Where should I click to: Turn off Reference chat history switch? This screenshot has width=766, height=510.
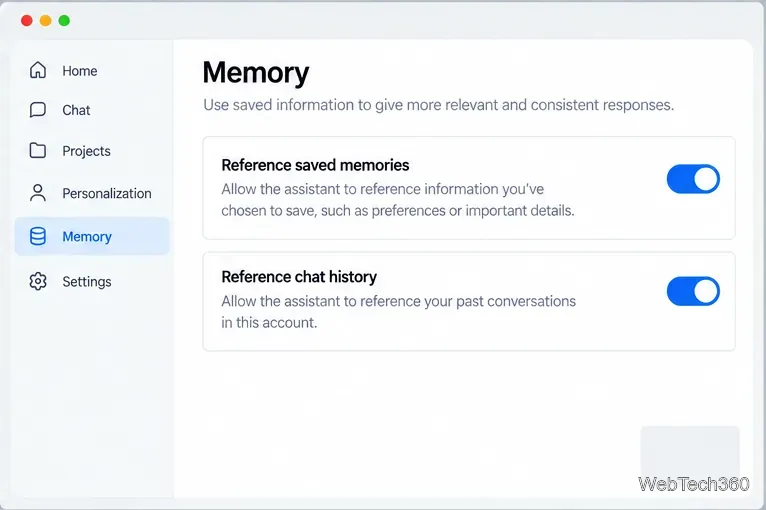pyautogui.click(x=693, y=291)
